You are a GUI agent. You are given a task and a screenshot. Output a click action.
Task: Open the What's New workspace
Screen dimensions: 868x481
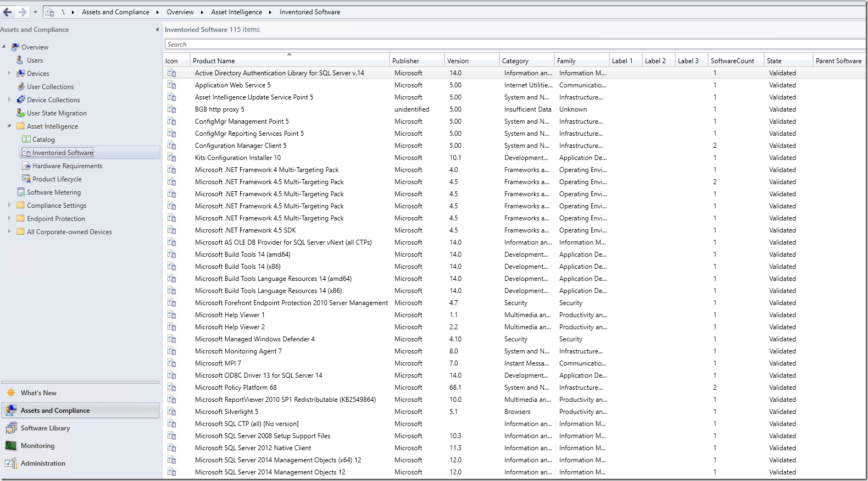[38, 393]
